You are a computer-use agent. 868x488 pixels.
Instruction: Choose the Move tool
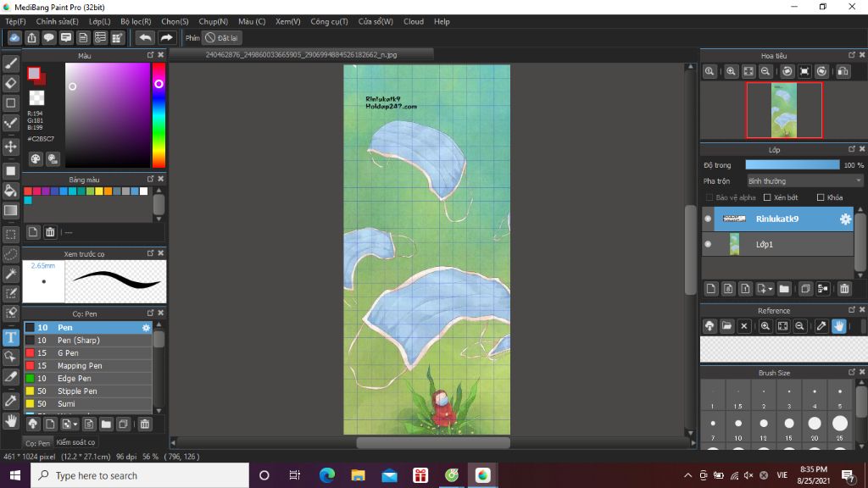pos(10,147)
